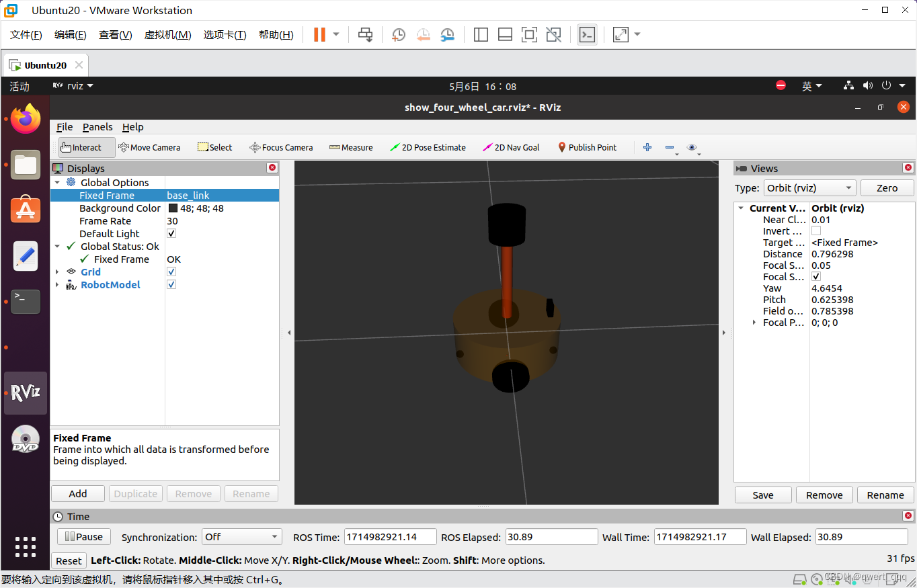Viewport: 917px width, 588px height.
Task: Activate the Measure tool
Action: [351, 147]
